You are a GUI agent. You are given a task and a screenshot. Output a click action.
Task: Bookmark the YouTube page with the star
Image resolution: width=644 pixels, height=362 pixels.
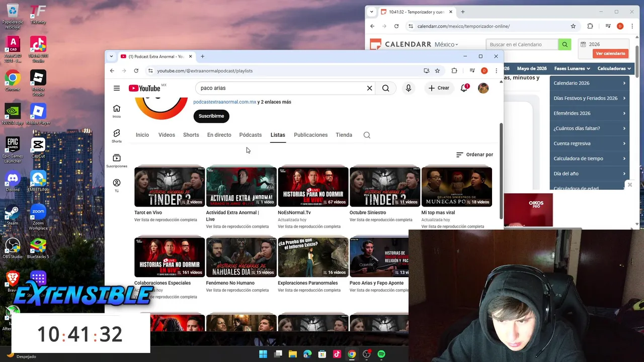(437, 71)
